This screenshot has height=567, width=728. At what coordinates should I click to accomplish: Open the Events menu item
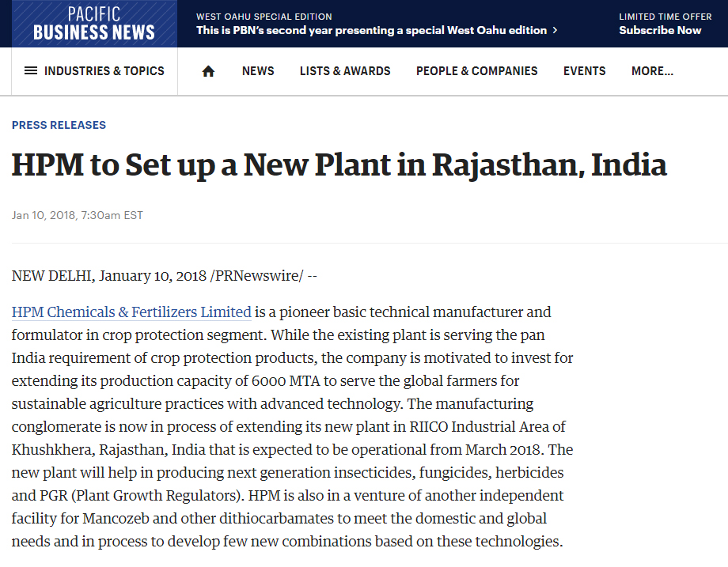[584, 71]
